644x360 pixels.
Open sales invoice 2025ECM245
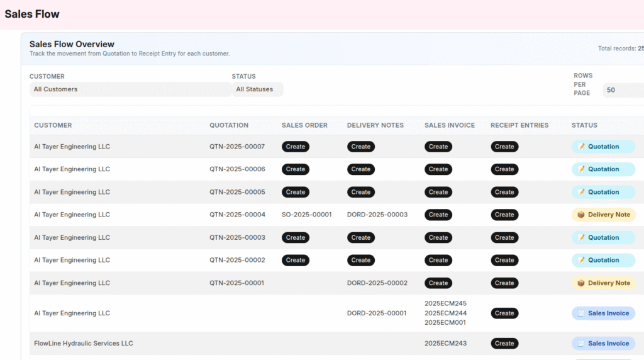(x=445, y=303)
